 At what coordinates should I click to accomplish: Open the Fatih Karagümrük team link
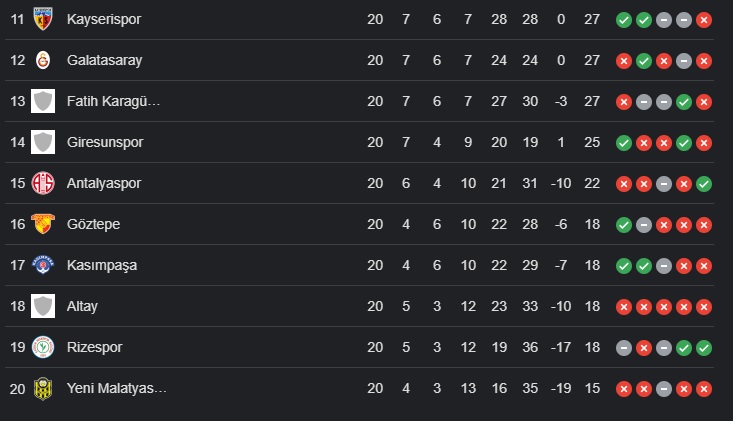(x=113, y=101)
